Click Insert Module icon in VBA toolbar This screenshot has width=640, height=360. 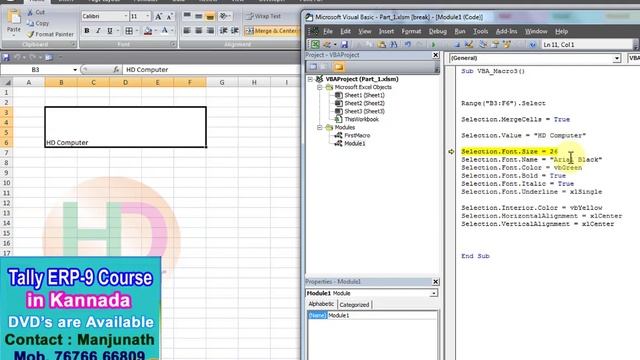coord(327,44)
